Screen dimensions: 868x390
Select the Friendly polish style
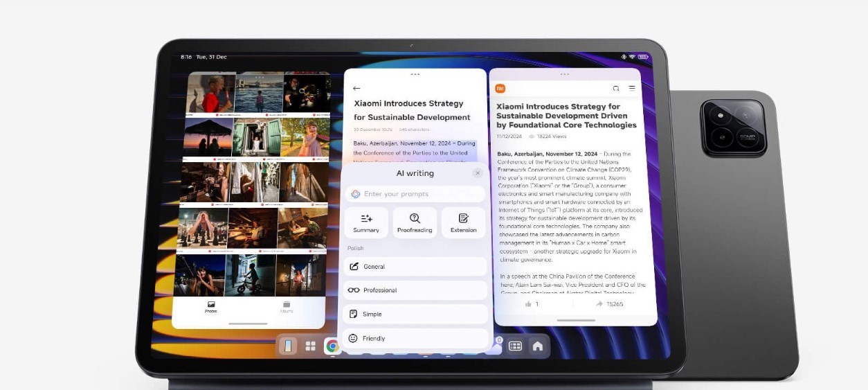coord(415,338)
